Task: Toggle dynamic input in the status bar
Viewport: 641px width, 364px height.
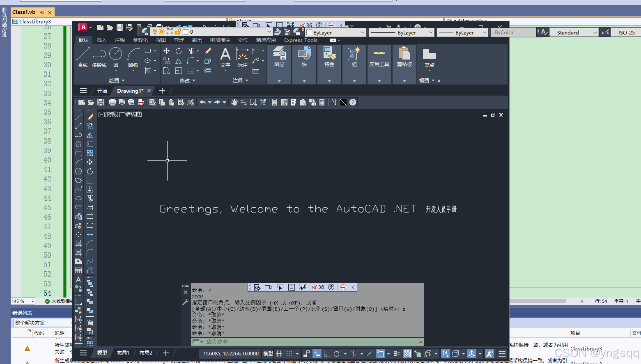Action: pyautogui.click(x=317, y=353)
